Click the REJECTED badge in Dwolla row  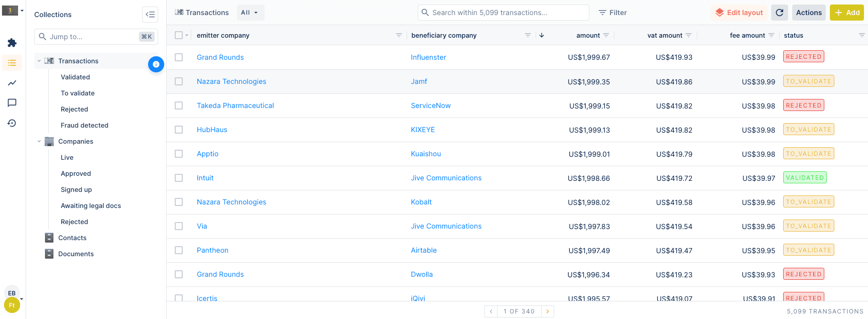tap(804, 274)
